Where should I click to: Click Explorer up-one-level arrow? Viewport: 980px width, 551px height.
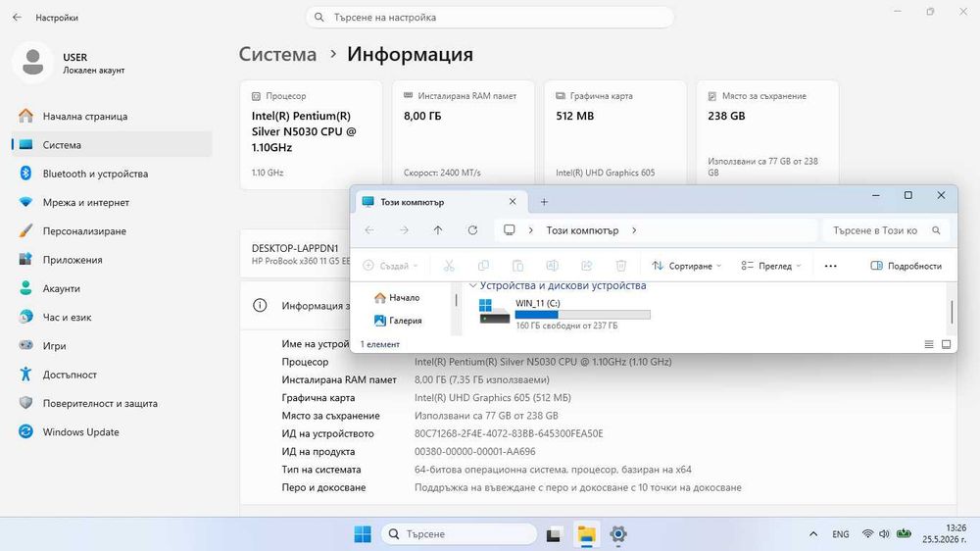point(437,230)
